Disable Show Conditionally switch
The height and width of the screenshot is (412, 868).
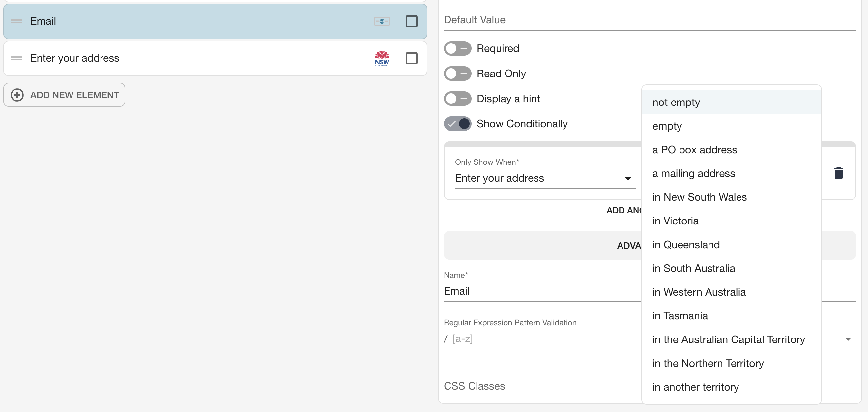(457, 124)
